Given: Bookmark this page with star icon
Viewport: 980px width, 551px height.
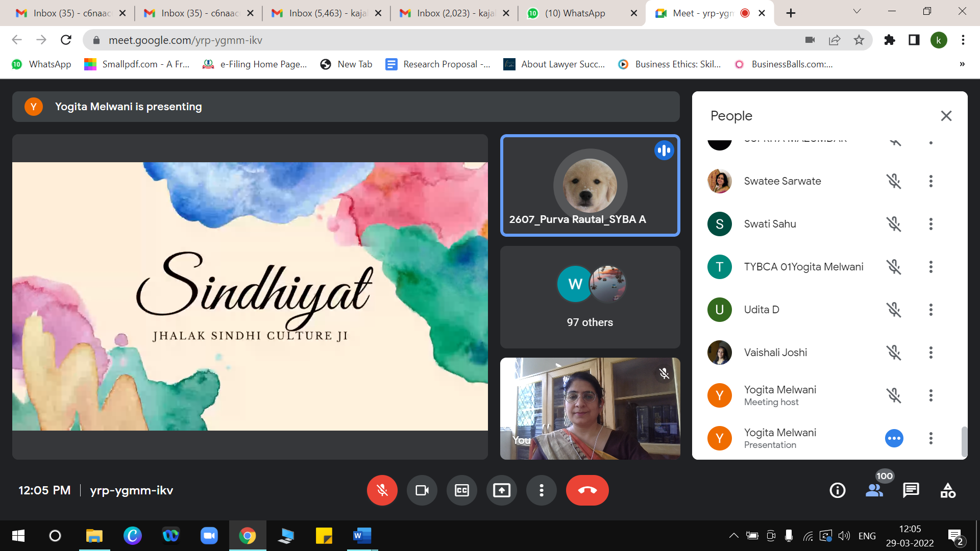Looking at the screenshot, I should tap(859, 40).
